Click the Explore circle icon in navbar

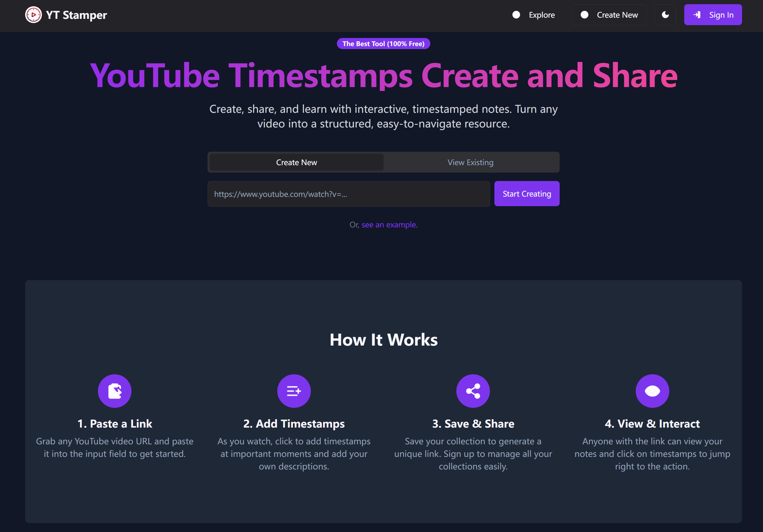516,15
